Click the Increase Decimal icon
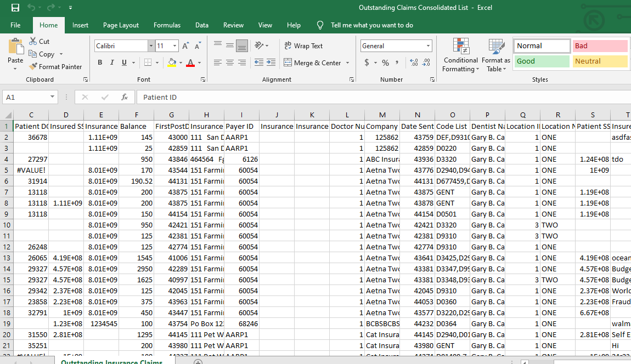Image resolution: width=631 pixels, height=364 pixels. 414,62
